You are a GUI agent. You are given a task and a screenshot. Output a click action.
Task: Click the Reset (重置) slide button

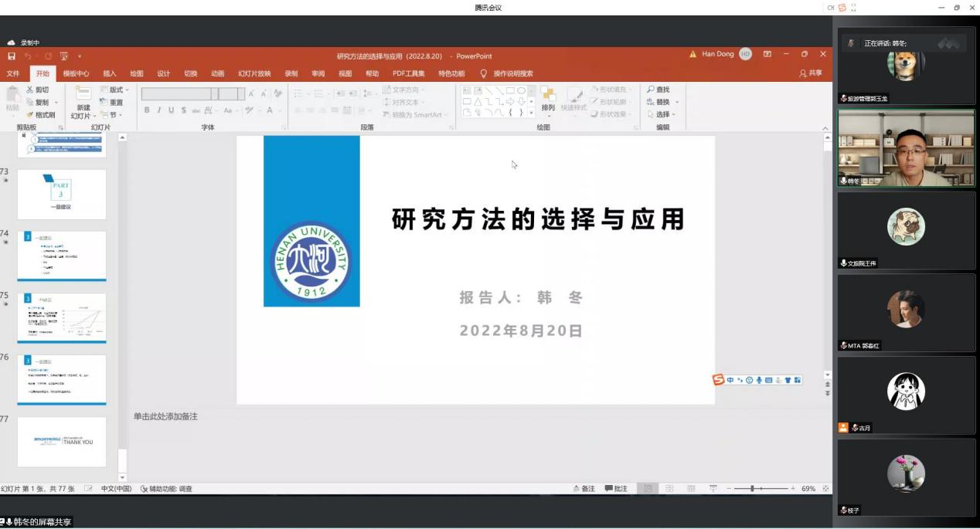pyautogui.click(x=112, y=102)
